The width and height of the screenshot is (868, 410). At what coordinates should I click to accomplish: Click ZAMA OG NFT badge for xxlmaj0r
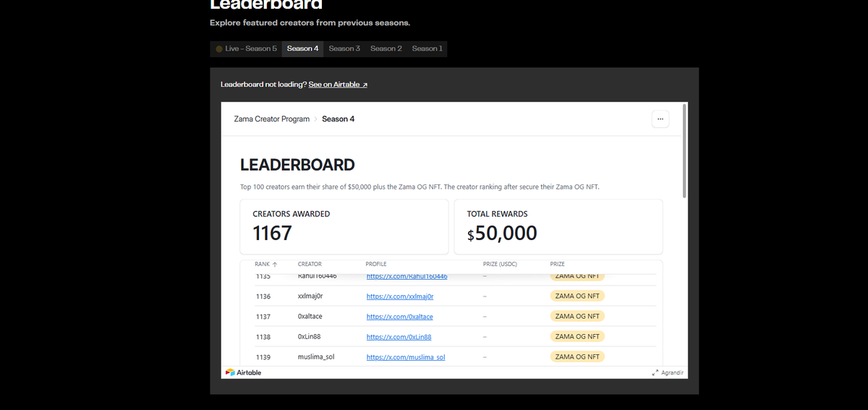577,296
